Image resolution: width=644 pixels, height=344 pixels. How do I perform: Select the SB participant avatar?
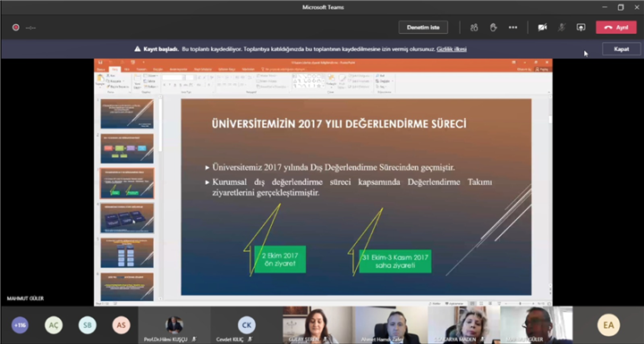click(87, 325)
